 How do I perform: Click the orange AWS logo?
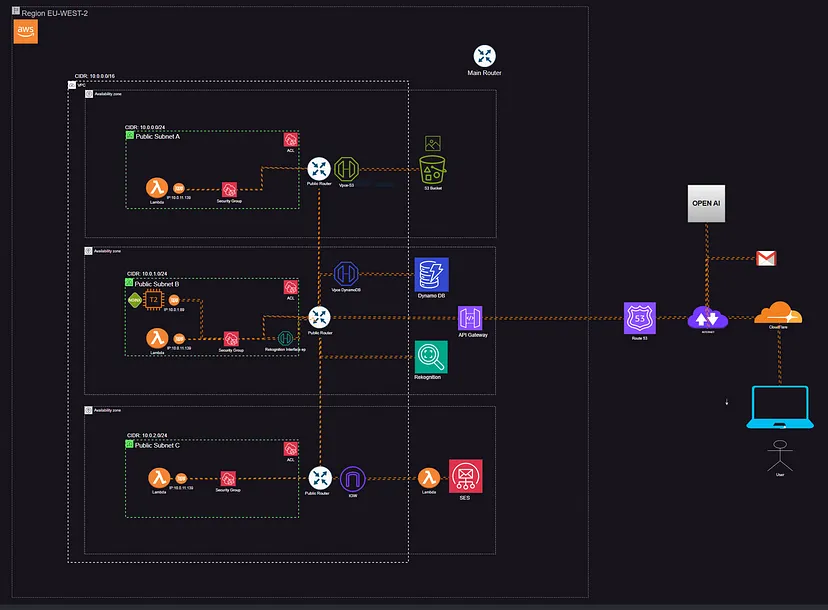pyautogui.click(x=25, y=32)
